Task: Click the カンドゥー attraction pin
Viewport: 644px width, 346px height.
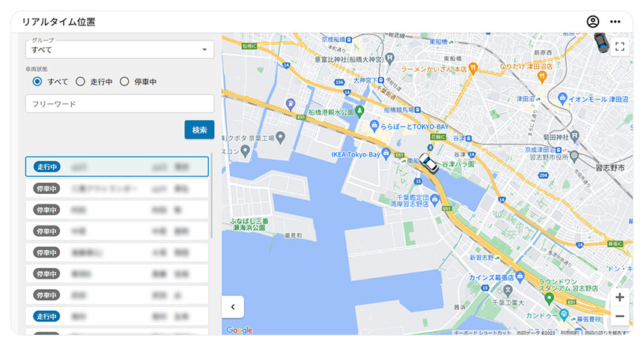Action: point(564,315)
